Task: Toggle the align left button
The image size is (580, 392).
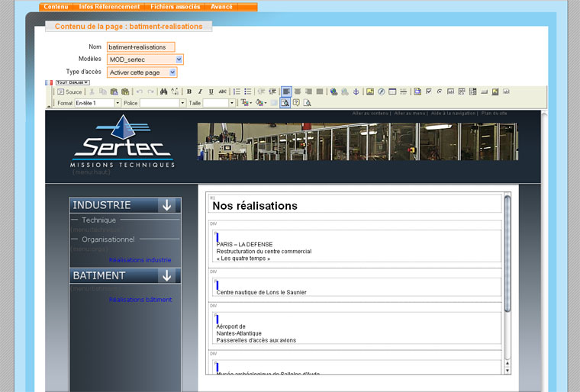Action: 286,92
